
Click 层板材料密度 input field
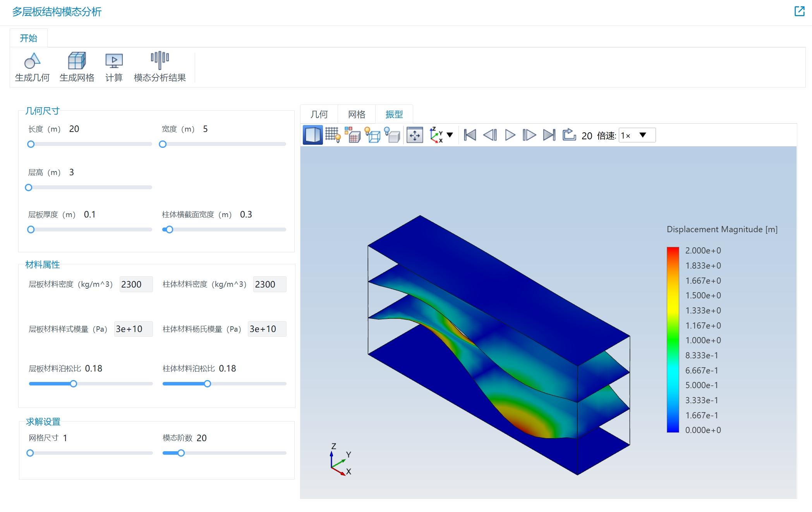[136, 284]
